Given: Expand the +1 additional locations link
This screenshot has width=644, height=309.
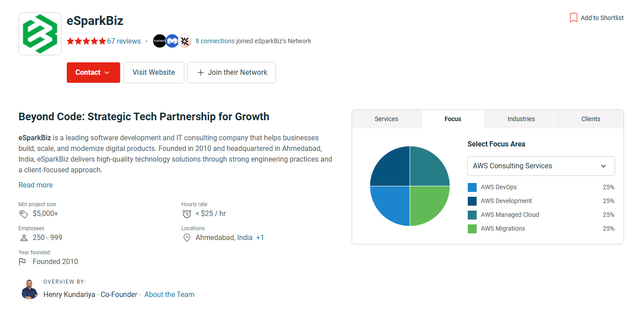Looking at the screenshot, I should (x=260, y=238).
